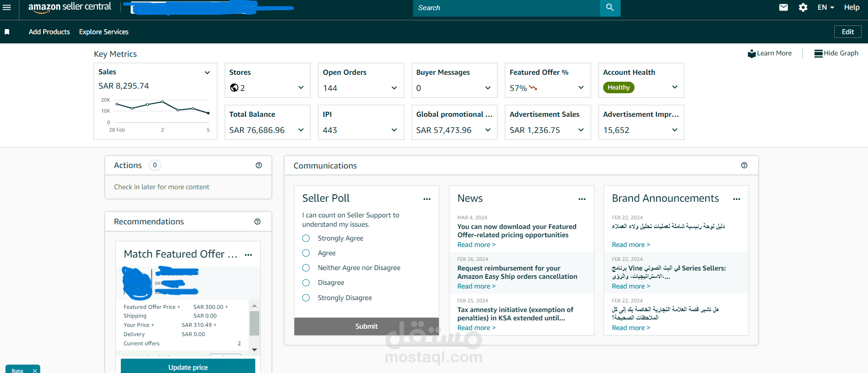Image resolution: width=868 pixels, height=373 pixels.
Task: Close the Rate feedback tab
Action: 35,370
